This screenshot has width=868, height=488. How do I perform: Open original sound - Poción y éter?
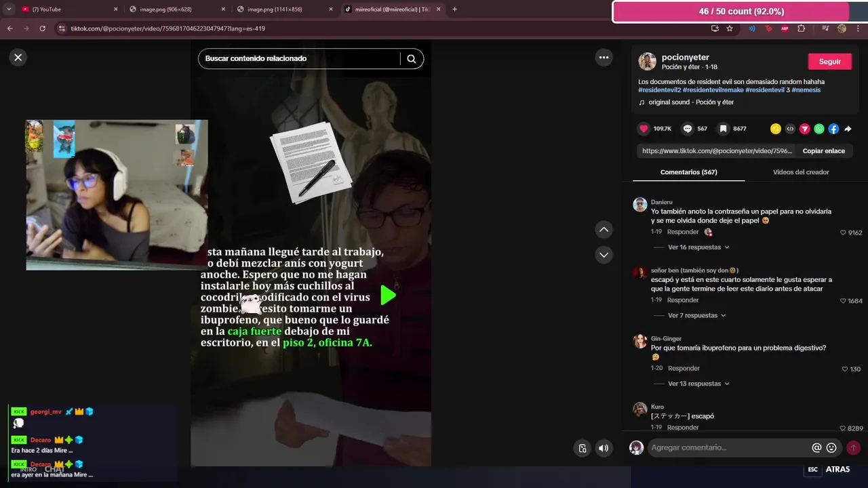(691, 102)
